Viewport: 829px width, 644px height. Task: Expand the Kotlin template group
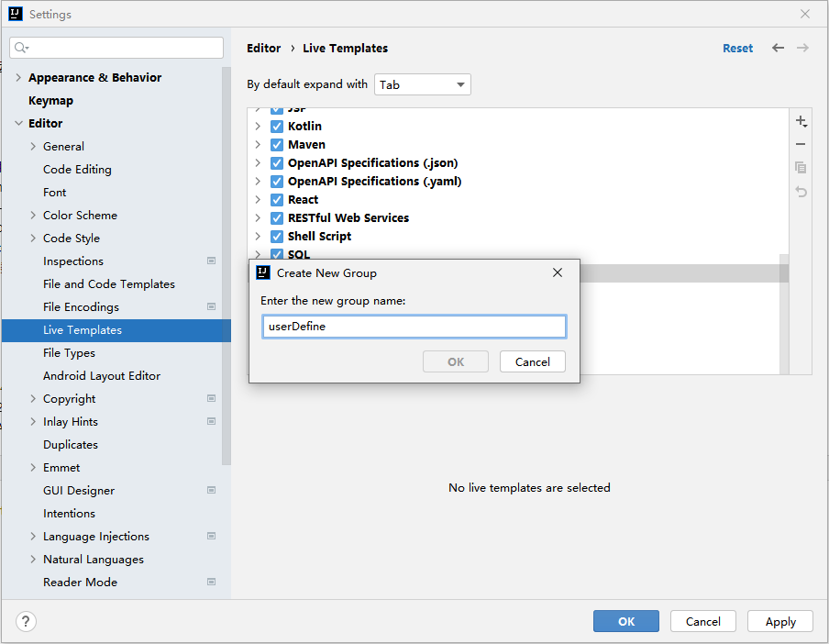[258, 127]
